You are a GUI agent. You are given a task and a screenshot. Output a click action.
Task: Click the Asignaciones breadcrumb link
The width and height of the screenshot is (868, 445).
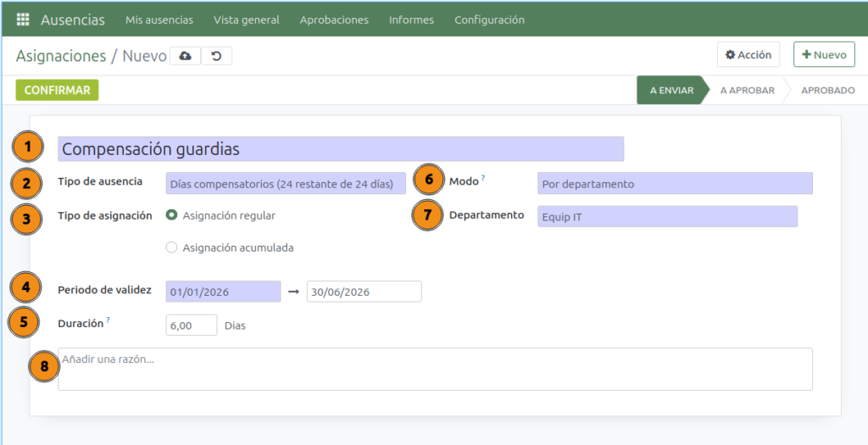(x=61, y=56)
